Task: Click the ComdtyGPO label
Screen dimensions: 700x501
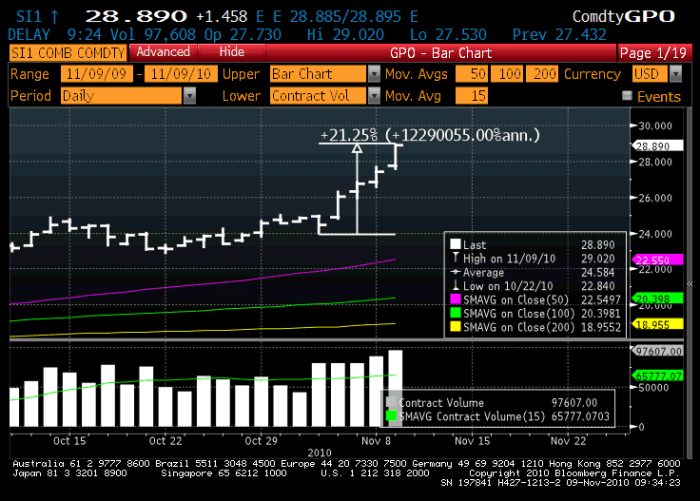Action: [x=623, y=17]
